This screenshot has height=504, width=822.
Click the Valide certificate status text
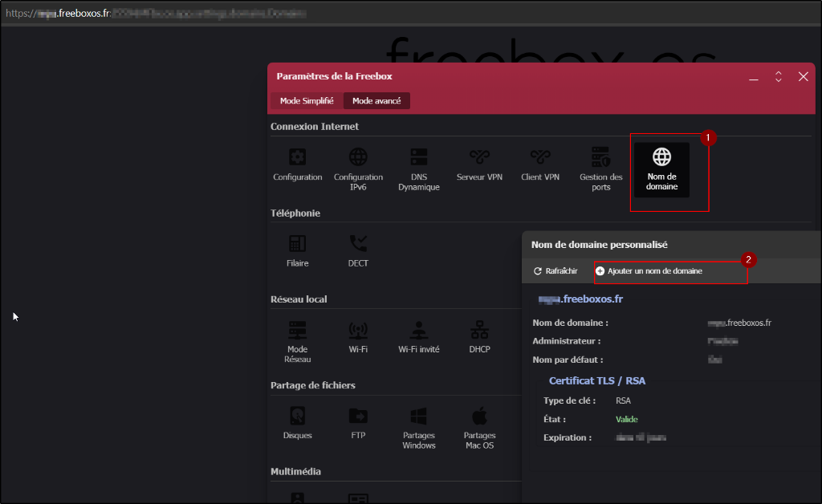626,419
